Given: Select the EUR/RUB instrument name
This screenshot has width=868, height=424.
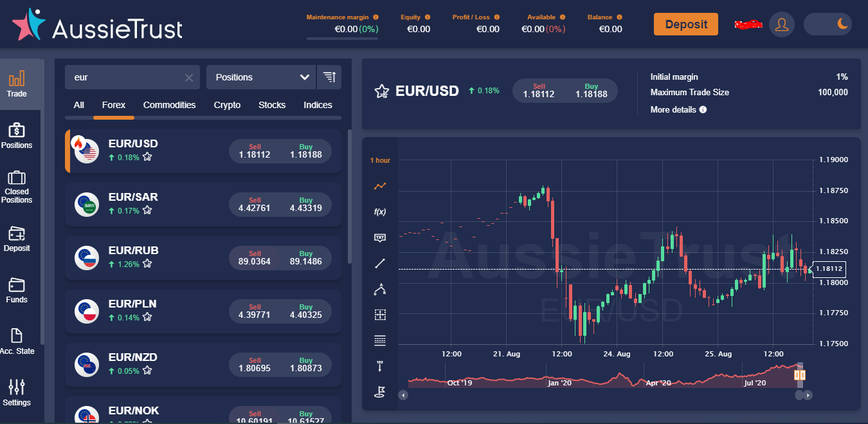Looking at the screenshot, I should click(134, 250).
